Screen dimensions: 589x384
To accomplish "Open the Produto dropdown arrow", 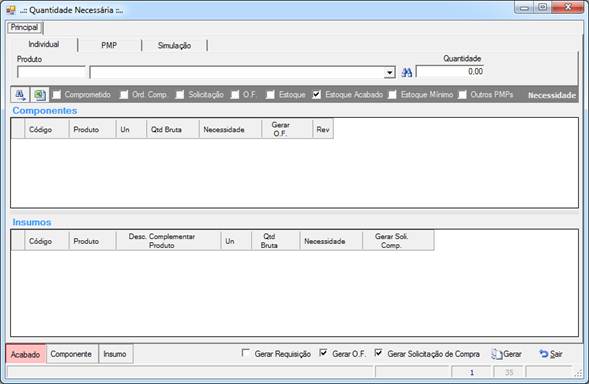I will pos(390,73).
